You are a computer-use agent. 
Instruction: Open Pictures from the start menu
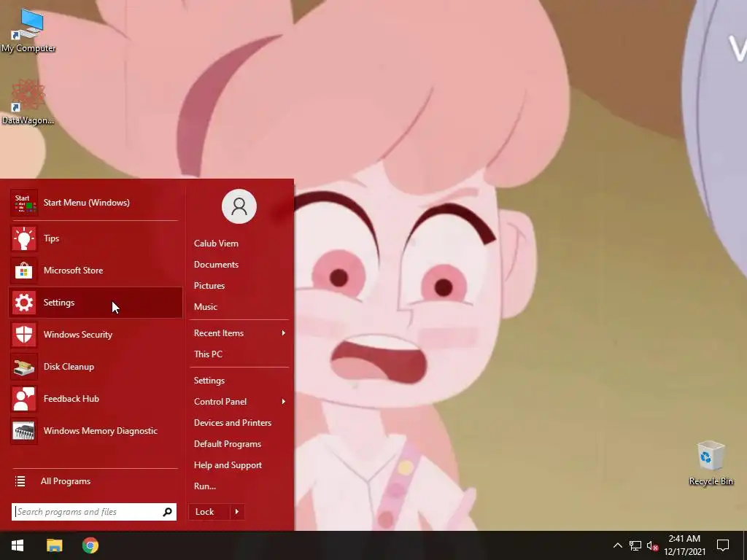209,286
